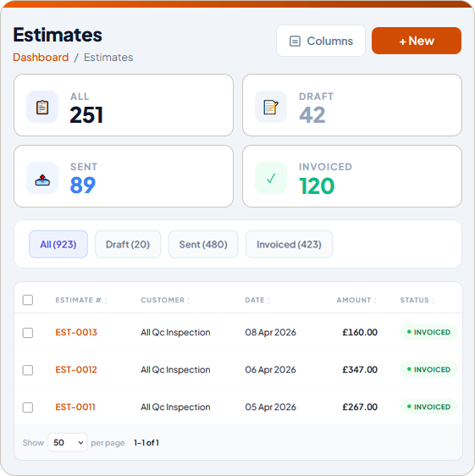Open the Columns button
The width and height of the screenshot is (475, 476).
(321, 41)
